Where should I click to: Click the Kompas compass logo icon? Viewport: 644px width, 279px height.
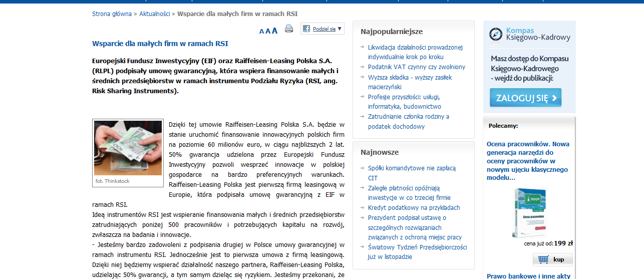[x=496, y=34]
